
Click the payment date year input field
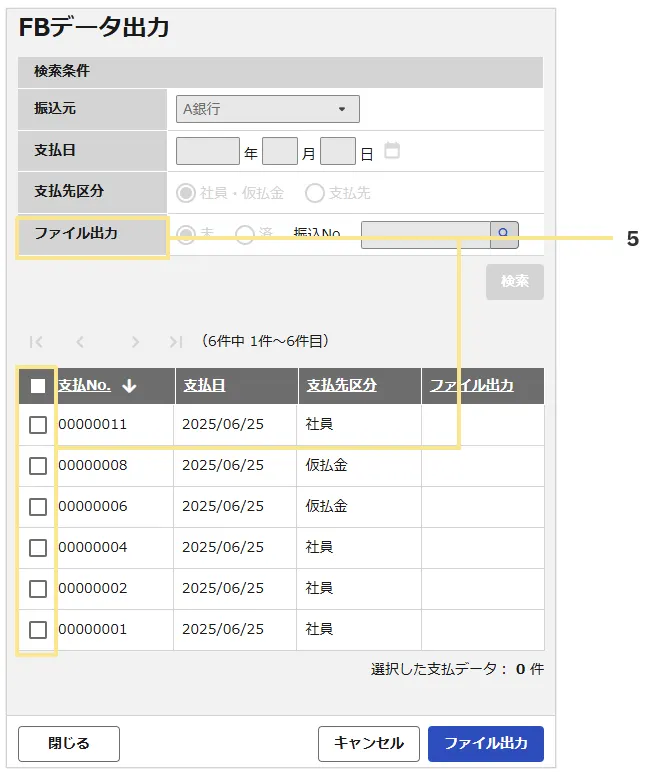[x=207, y=151]
